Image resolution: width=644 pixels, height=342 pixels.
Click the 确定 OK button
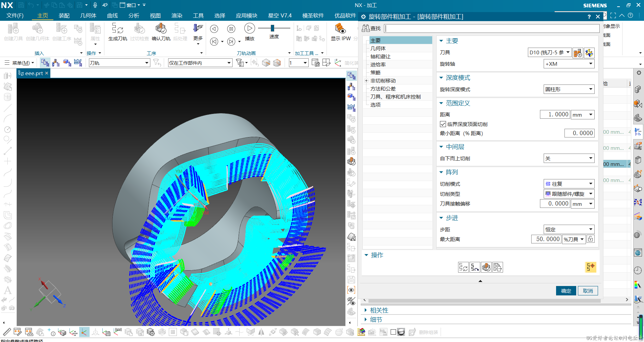click(566, 291)
